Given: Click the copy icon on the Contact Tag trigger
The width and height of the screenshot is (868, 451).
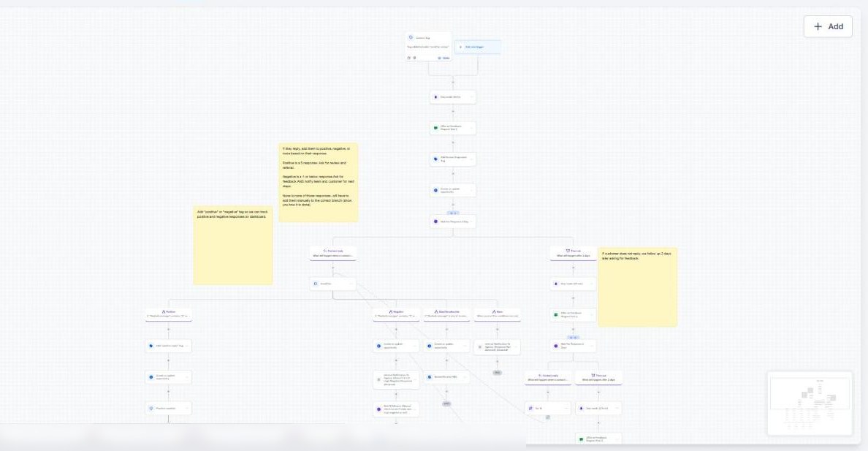Looking at the screenshot, I should pyautogui.click(x=409, y=58).
